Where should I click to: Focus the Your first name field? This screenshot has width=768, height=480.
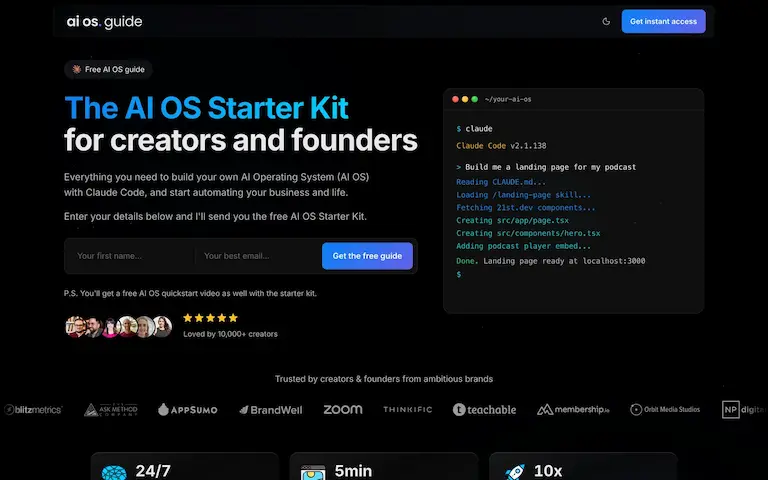tap(130, 256)
